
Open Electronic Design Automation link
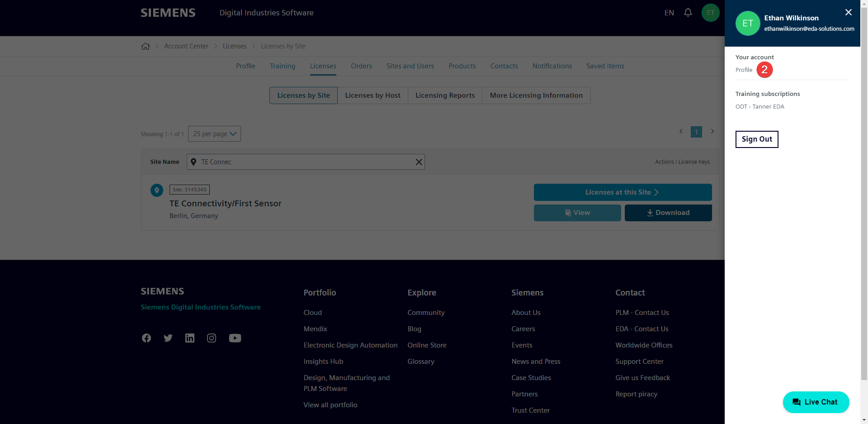click(350, 345)
